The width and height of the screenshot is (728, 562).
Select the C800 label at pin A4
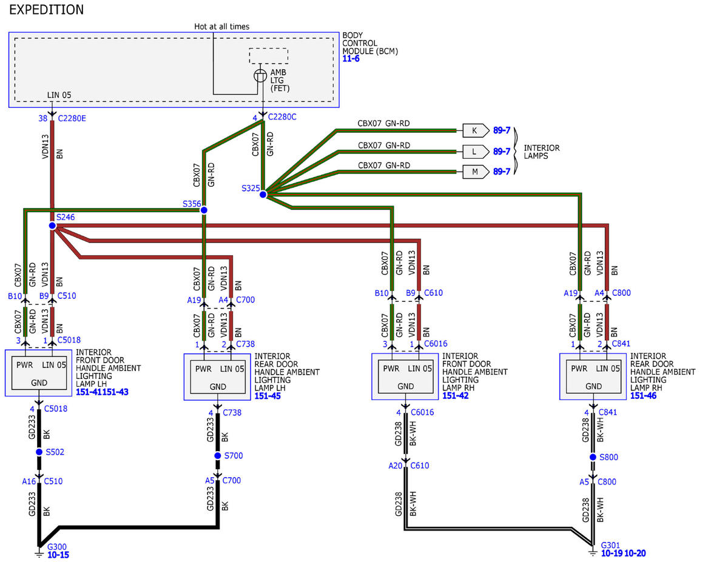(621, 293)
